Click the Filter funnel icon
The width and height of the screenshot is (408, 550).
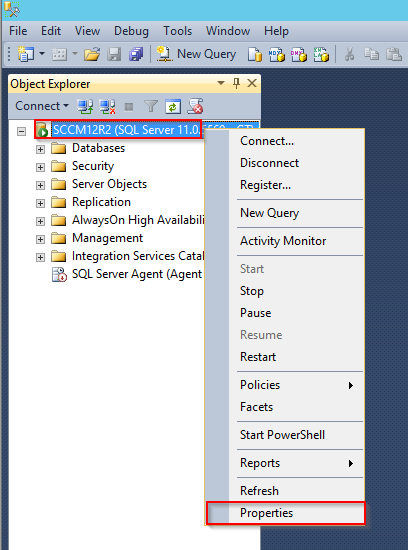[151, 106]
